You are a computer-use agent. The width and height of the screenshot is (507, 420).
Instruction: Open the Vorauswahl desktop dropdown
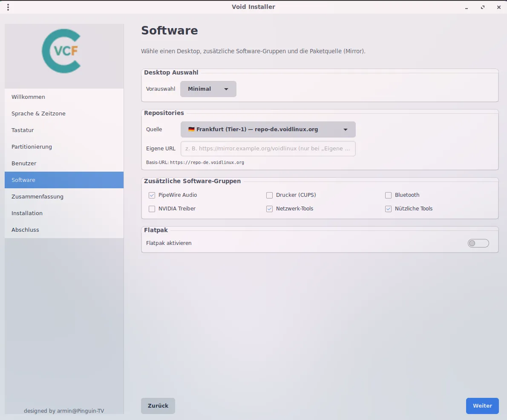click(x=208, y=89)
